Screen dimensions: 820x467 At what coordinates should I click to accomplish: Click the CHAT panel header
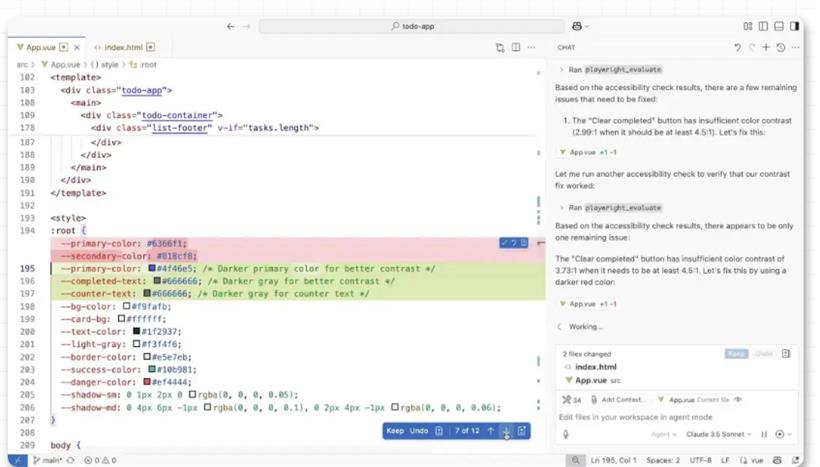(x=566, y=48)
